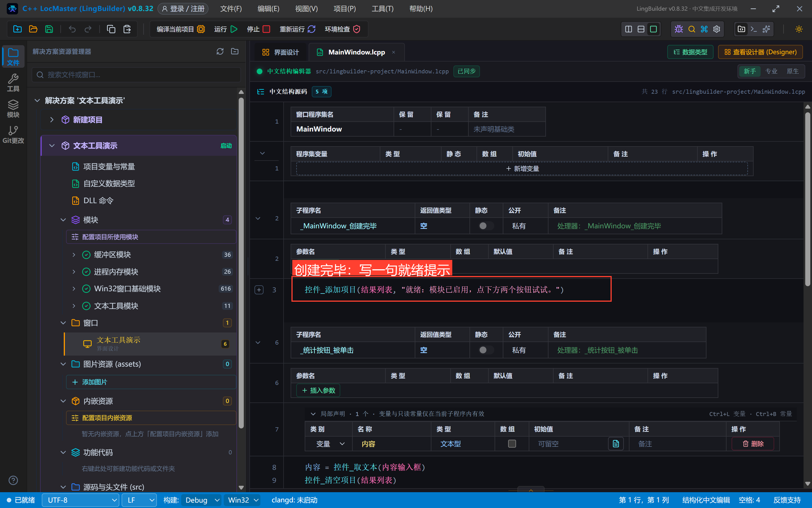812x508 pixels.
Task: Expand the 缓冲区模块 tree node
Action: 74,255
